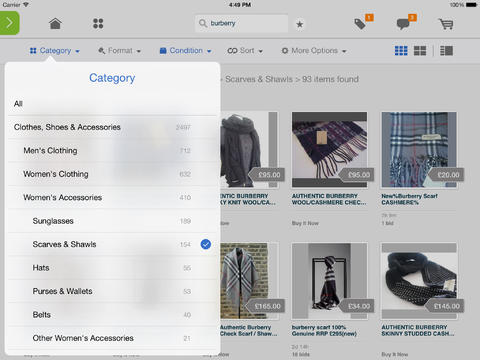Open AUTHENTIC BURBERRY WOOL/CASHMERE CHEC listing title
The image size is (480, 360).
click(x=329, y=199)
